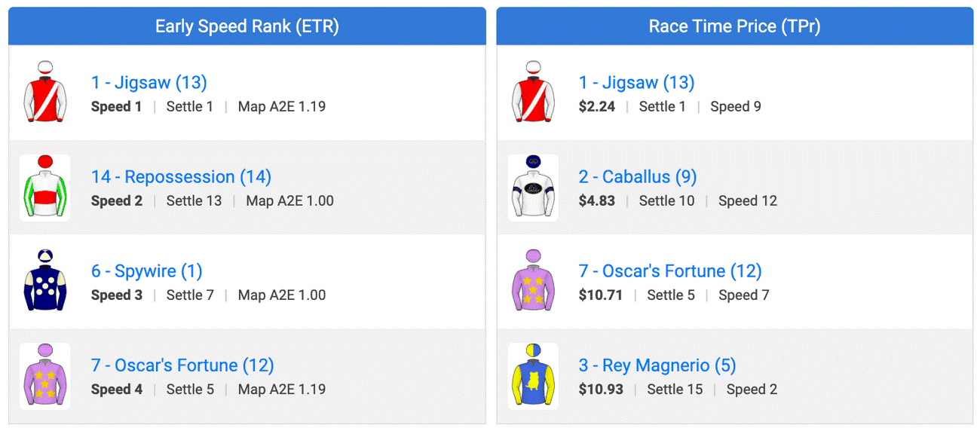Select the Race Time Price (TPr) header
This screenshot has width=980, height=434.
(734, 26)
